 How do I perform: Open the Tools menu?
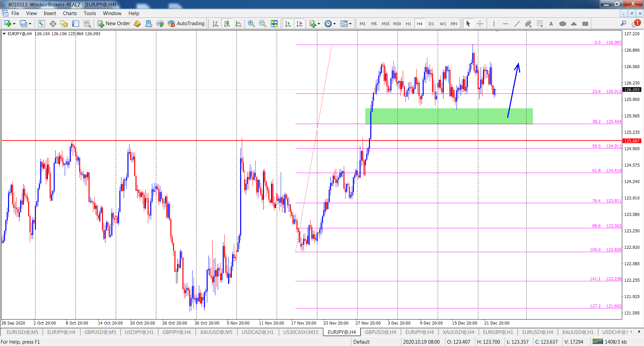[90, 13]
